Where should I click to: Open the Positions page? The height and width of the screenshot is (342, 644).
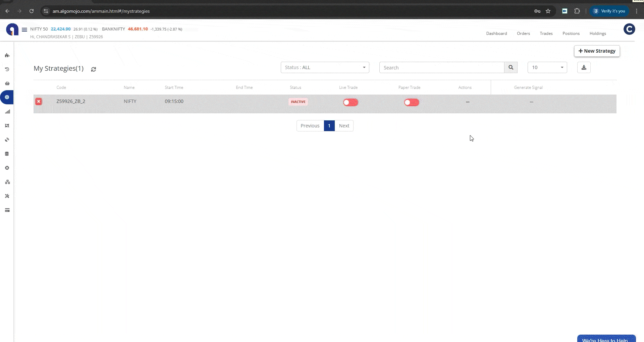point(571,34)
